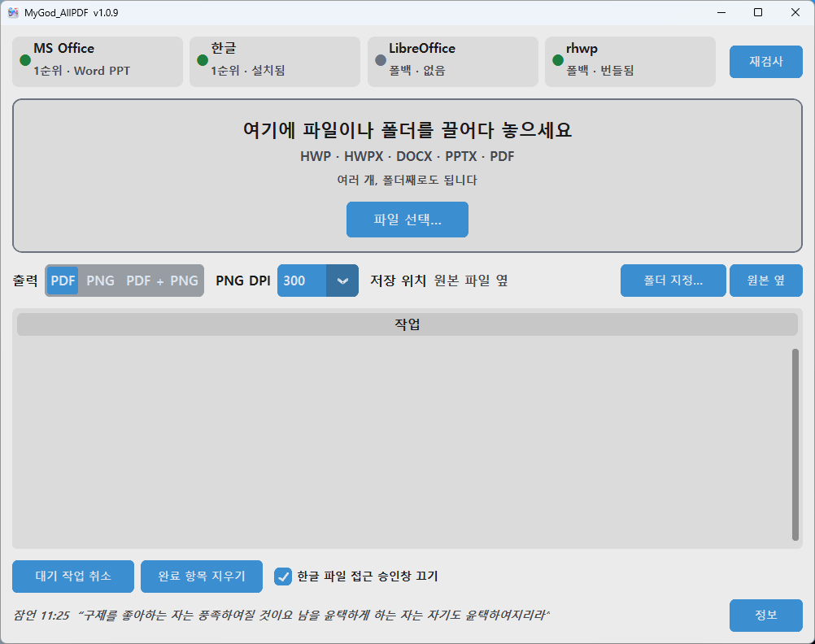Expand the PNG DPI dropdown arrow
Viewport: 815px width, 644px height.
[342, 281]
